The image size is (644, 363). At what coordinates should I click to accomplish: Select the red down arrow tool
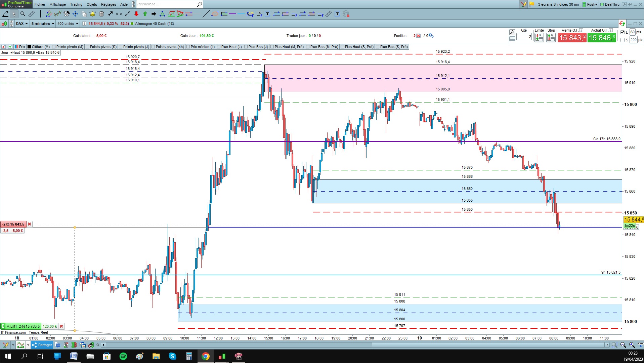click(x=136, y=14)
